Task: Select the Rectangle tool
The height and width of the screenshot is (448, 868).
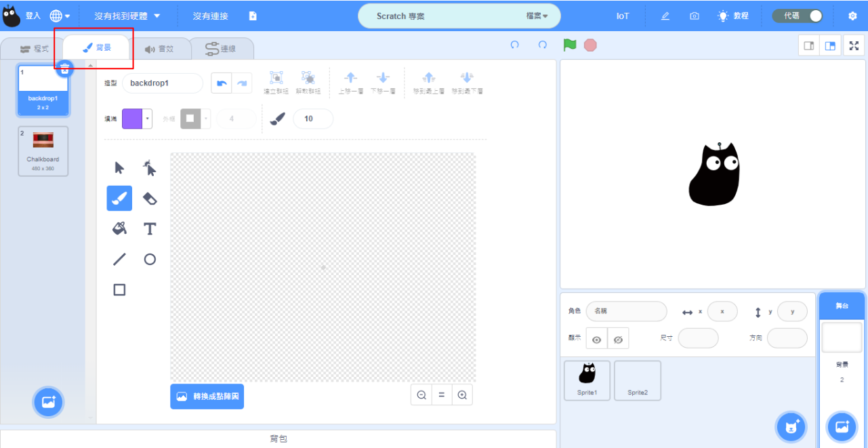Action: [119, 289]
